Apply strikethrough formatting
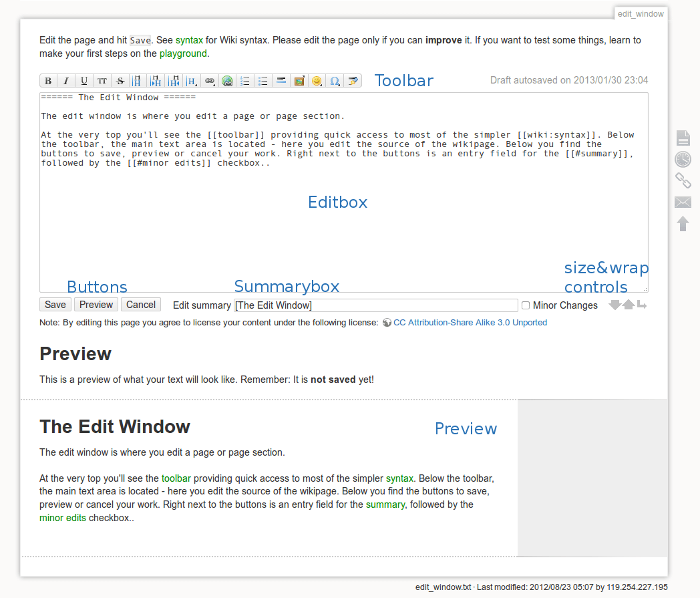Image resolution: width=700 pixels, height=598 pixels. 120,80
